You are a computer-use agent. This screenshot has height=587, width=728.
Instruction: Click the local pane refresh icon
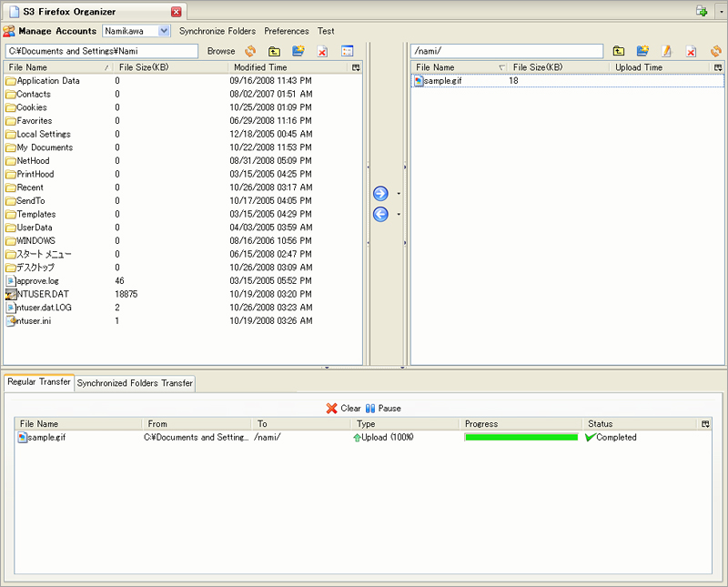point(250,51)
